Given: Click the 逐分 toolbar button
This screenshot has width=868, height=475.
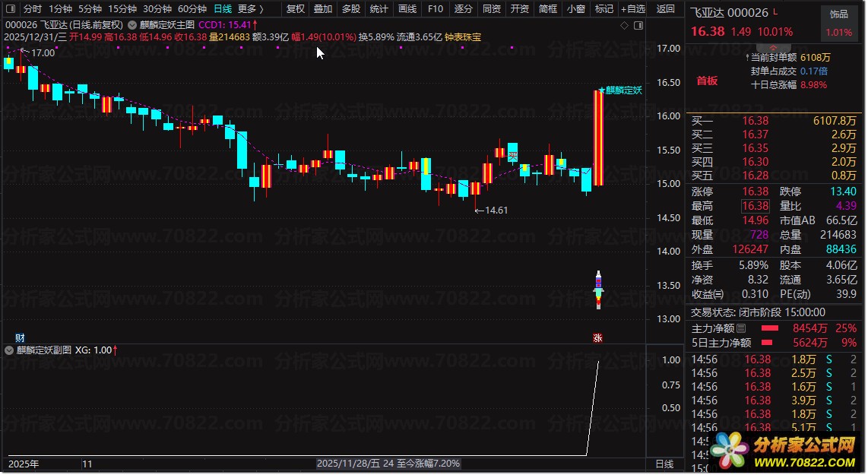Looking at the screenshot, I should (x=464, y=9).
